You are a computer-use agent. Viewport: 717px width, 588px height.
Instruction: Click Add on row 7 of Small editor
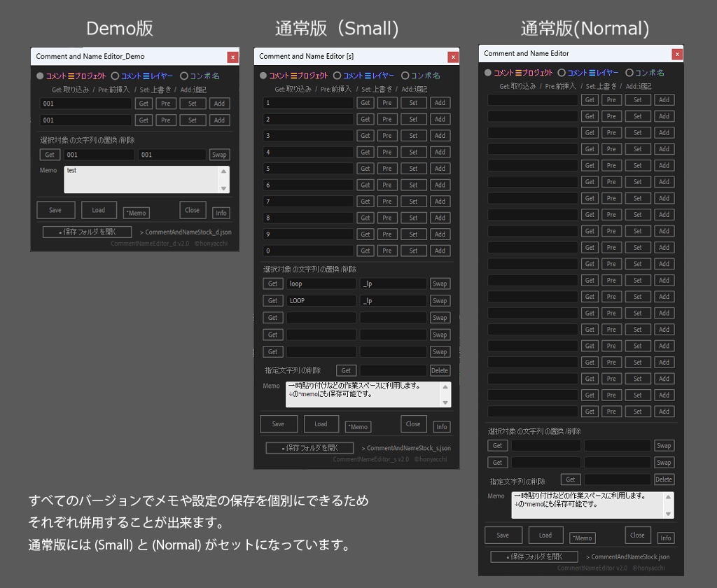(440, 202)
